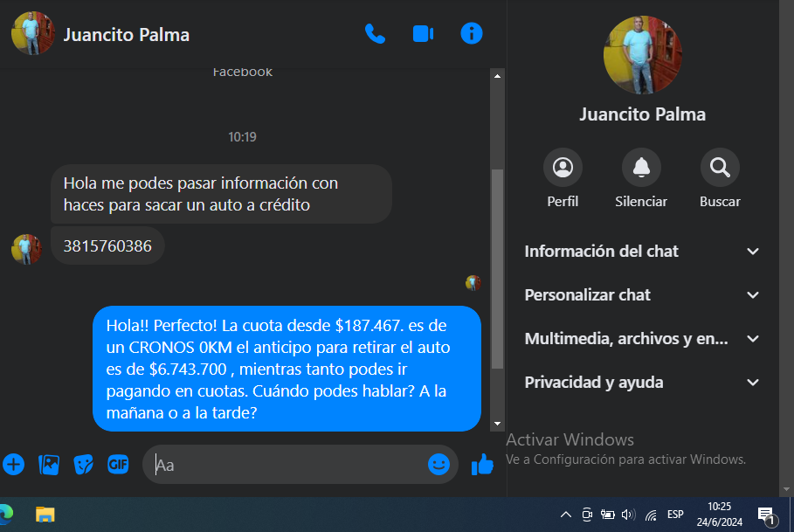The height and width of the screenshot is (532, 794).
Task: Attach a photo with the image icon
Action: [49, 464]
